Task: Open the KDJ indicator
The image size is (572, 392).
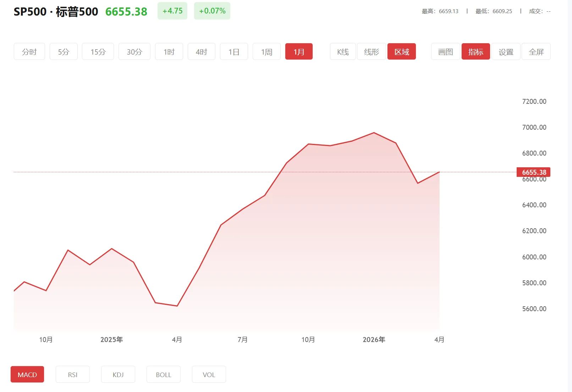Action: coord(118,374)
